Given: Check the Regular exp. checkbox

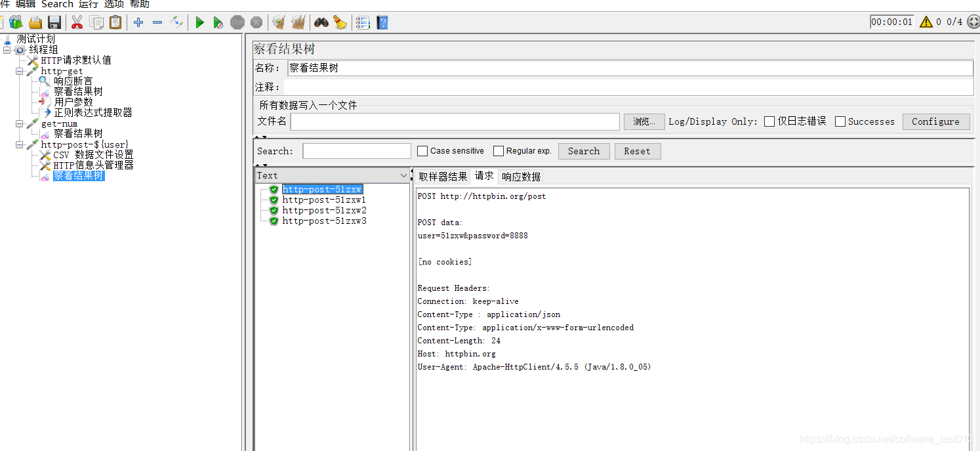Looking at the screenshot, I should pyautogui.click(x=499, y=151).
